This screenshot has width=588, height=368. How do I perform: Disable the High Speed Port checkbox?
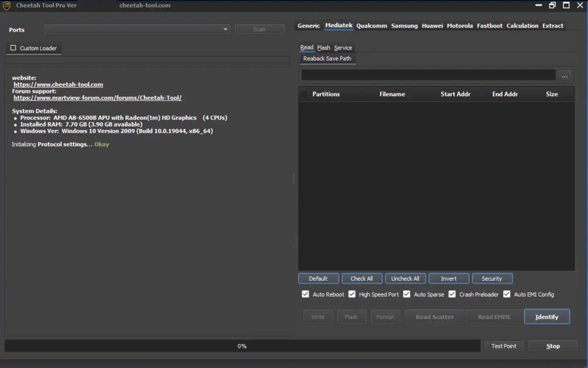(x=352, y=294)
